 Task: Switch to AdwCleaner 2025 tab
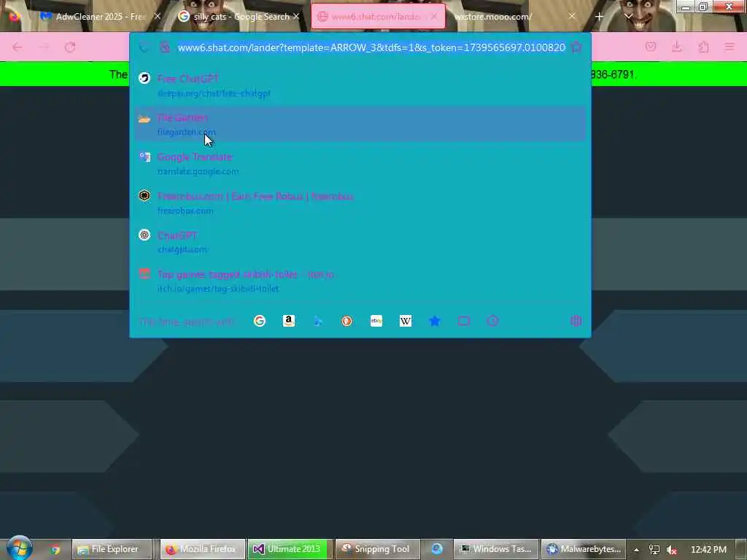pyautogui.click(x=100, y=17)
